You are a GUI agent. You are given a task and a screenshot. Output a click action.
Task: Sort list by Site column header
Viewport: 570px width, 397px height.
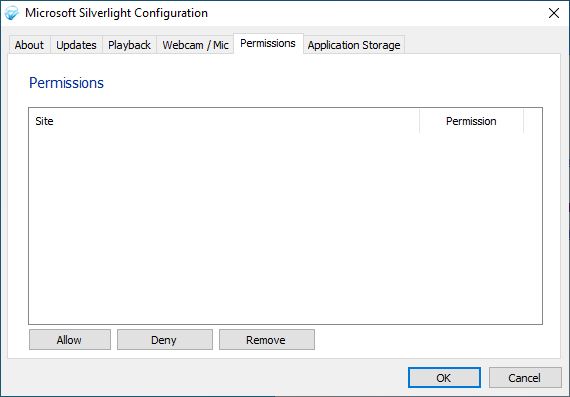[224, 121]
